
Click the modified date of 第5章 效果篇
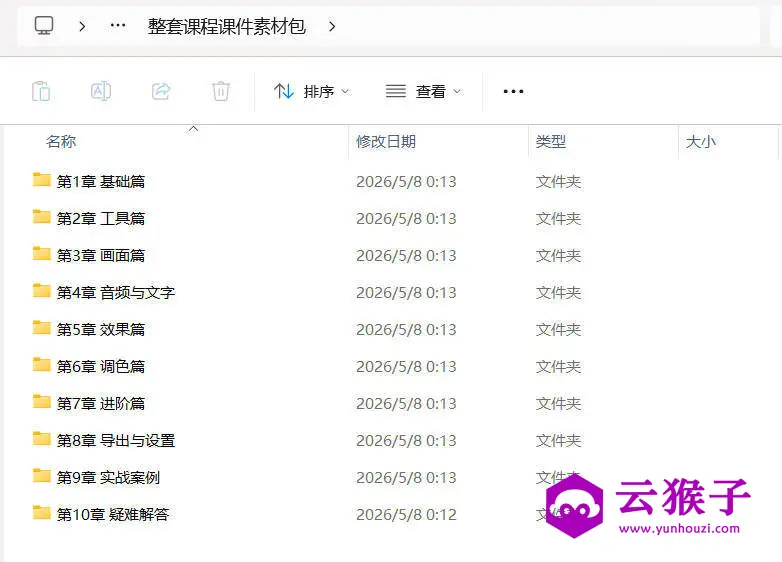(406, 329)
